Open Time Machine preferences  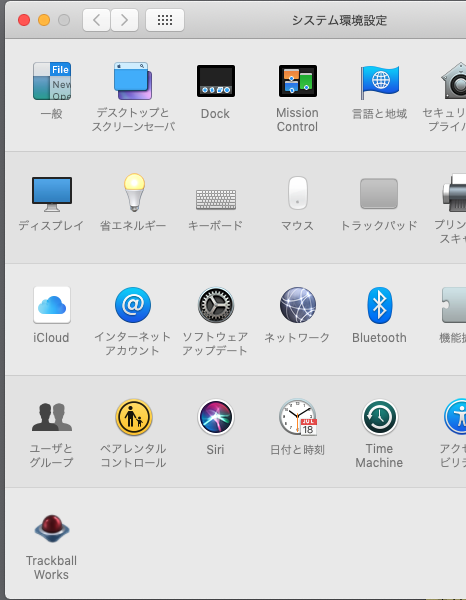pyautogui.click(x=380, y=417)
